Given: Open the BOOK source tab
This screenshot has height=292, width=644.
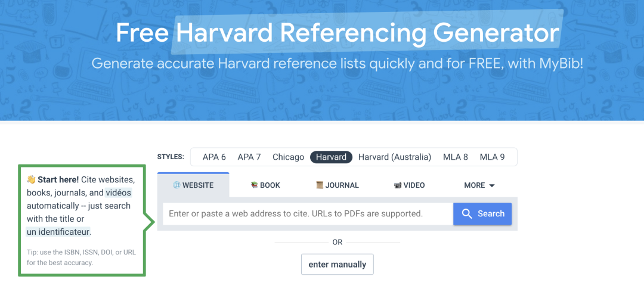Looking at the screenshot, I should click(265, 185).
